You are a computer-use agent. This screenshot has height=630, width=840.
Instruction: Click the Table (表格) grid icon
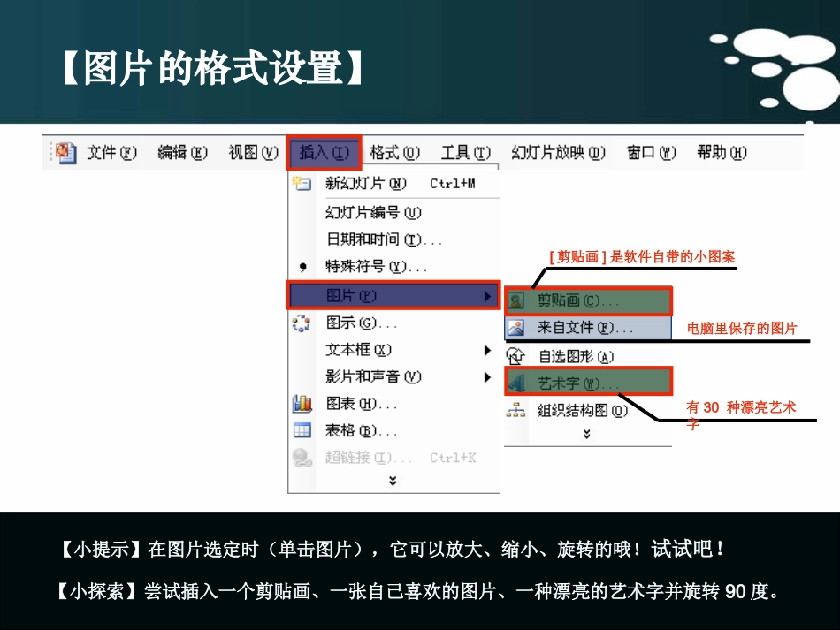pos(302,430)
